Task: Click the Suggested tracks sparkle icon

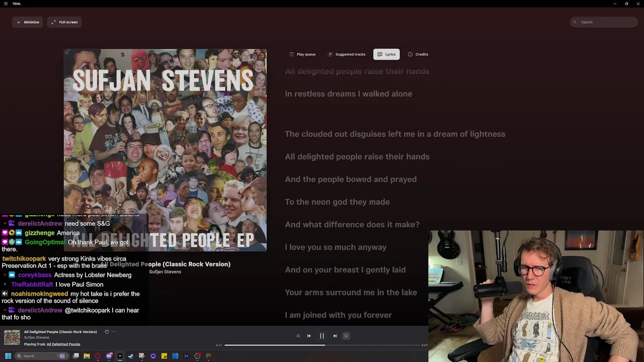Action: click(x=330, y=54)
